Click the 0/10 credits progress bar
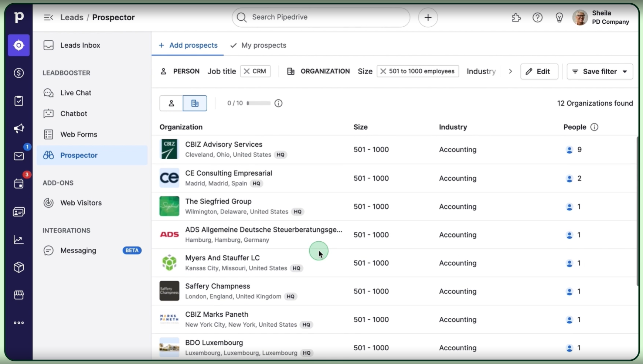Viewport: 643px width, 364px height. (258, 103)
